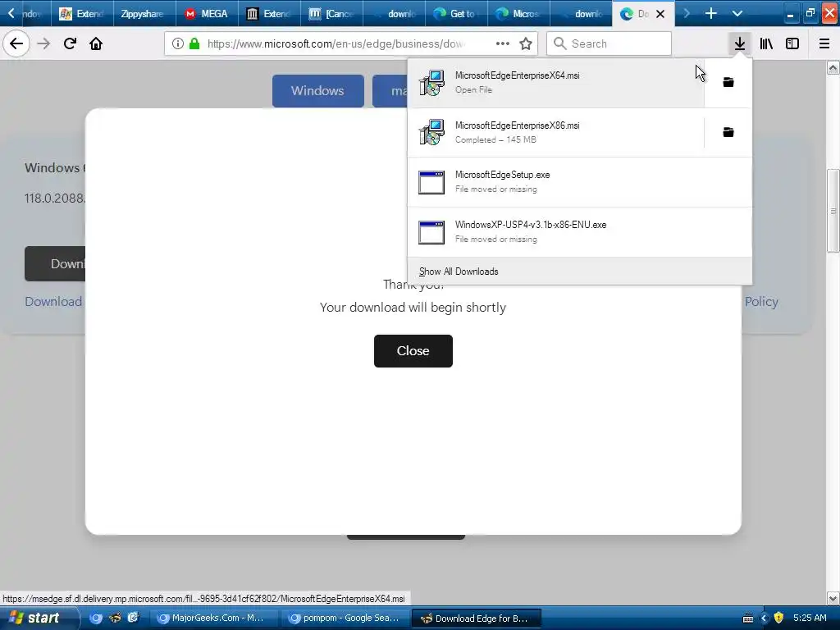List all tabs dropdown chevron
The width and height of the screenshot is (840, 630).
[737, 13]
